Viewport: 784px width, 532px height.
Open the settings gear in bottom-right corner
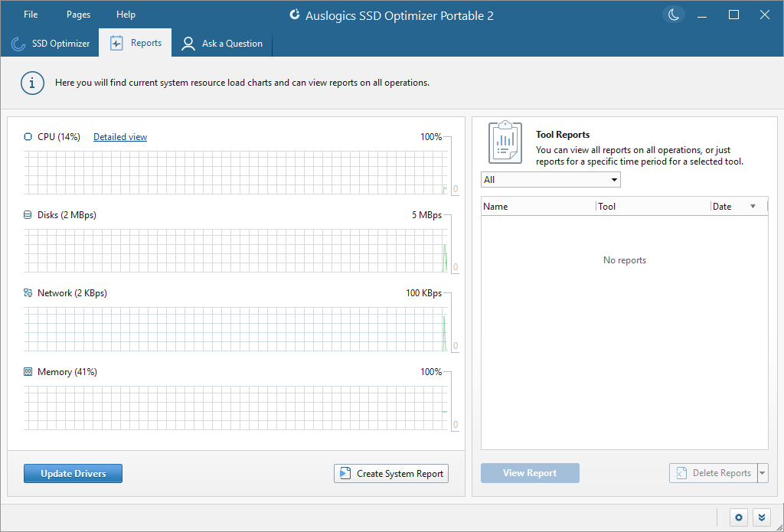pyautogui.click(x=738, y=517)
